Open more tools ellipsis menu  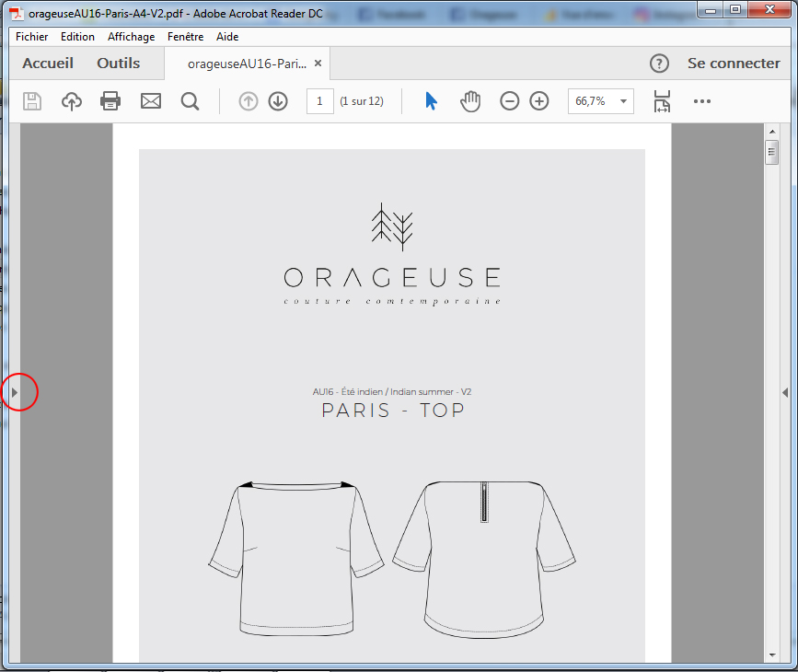pyautogui.click(x=701, y=101)
